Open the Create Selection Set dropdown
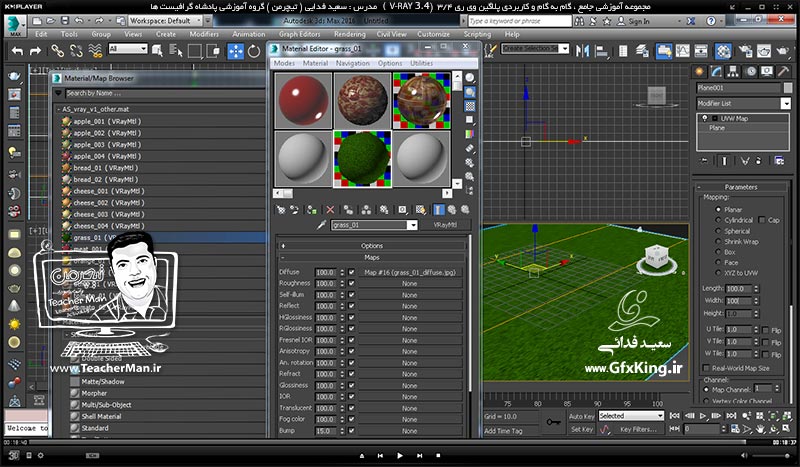The image size is (800, 467). 564,48
